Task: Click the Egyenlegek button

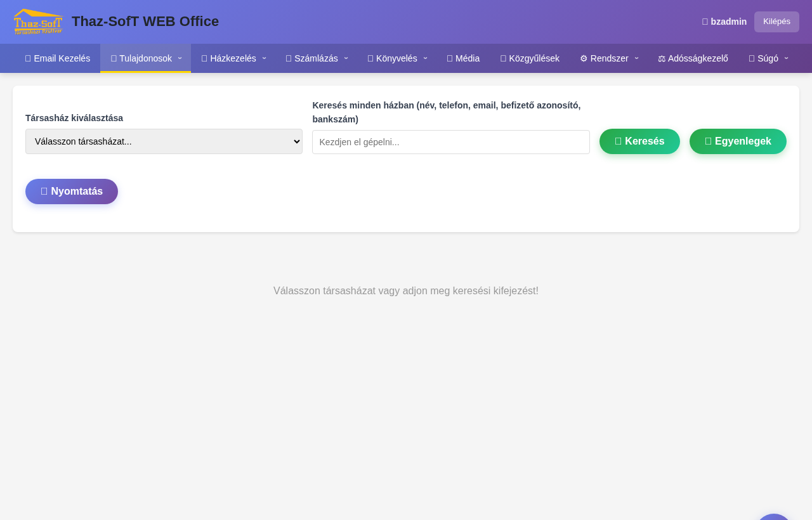Action: [x=738, y=141]
